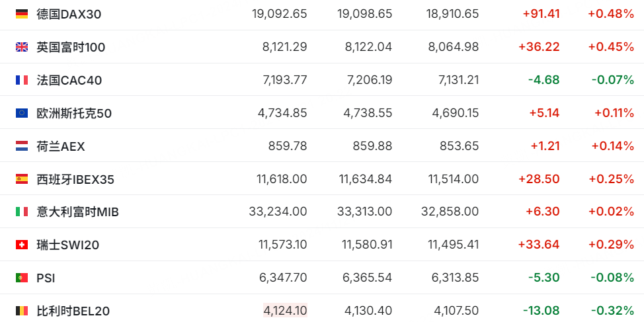Screen dimensions: 644x322
Task: Click the European Union flag icon
Action: pyautogui.click(x=22, y=113)
